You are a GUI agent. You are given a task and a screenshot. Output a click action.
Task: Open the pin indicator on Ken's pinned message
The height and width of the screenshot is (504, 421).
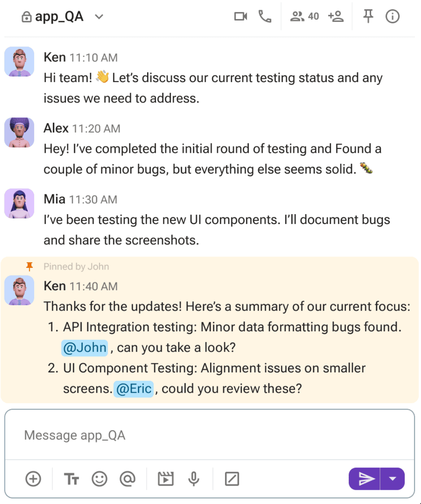coord(29,267)
